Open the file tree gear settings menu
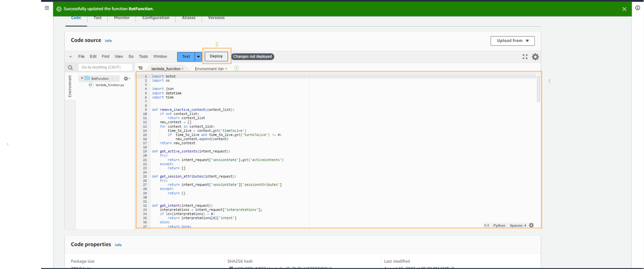 pyautogui.click(x=127, y=79)
